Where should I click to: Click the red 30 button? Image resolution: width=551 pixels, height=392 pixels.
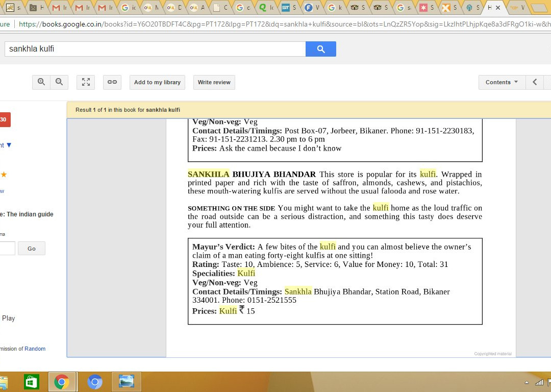[5, 119]
